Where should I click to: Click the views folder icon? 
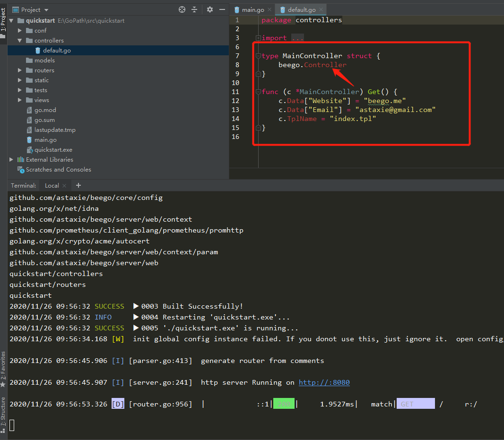[29, 100]
